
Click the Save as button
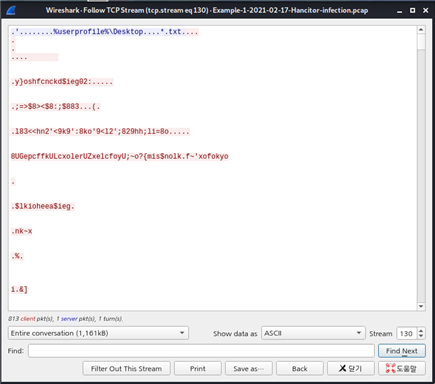coord(249,368)
